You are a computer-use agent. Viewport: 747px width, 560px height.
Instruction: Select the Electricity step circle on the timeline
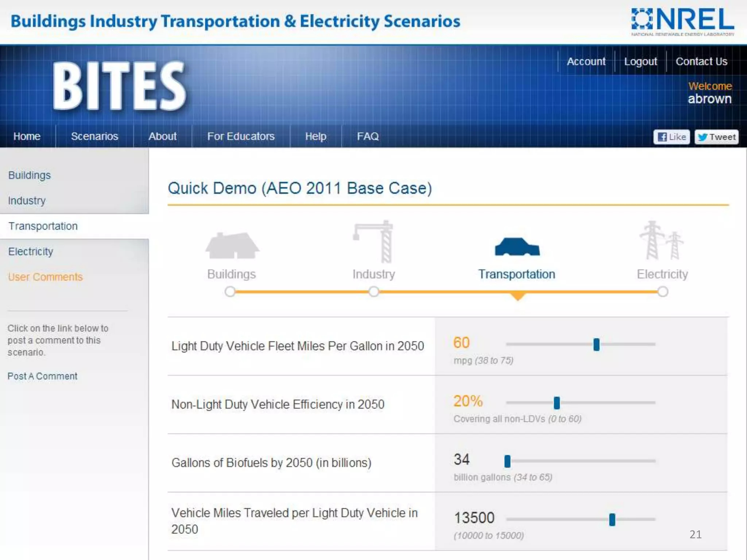(x=663, y=292)
